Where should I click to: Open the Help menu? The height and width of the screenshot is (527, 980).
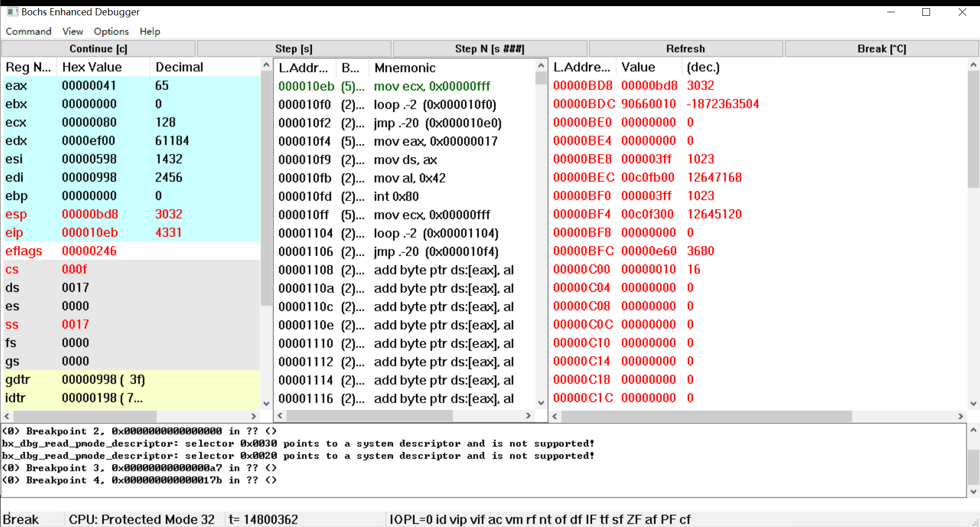point(149,31)
